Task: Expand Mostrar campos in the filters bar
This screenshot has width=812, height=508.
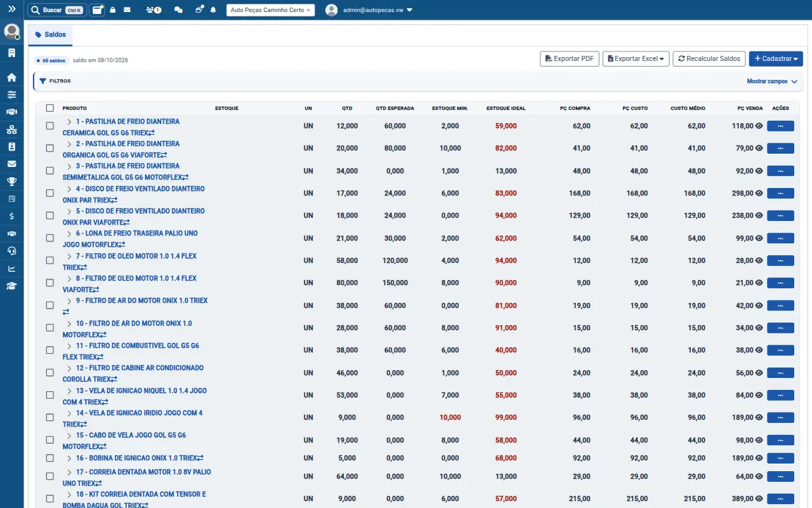Action: pos(772,81)
